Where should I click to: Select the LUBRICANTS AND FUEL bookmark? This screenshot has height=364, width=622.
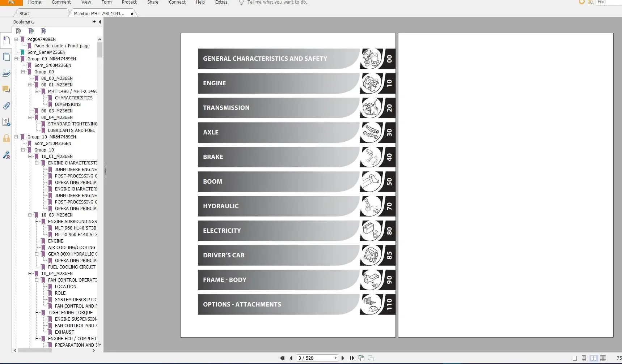[x=71, y=130]
